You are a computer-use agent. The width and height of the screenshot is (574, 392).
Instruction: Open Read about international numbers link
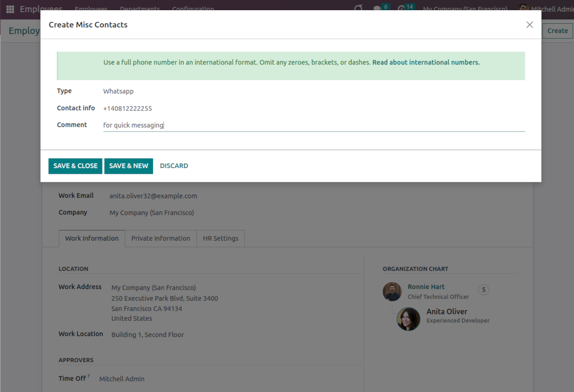click(426, 62)
